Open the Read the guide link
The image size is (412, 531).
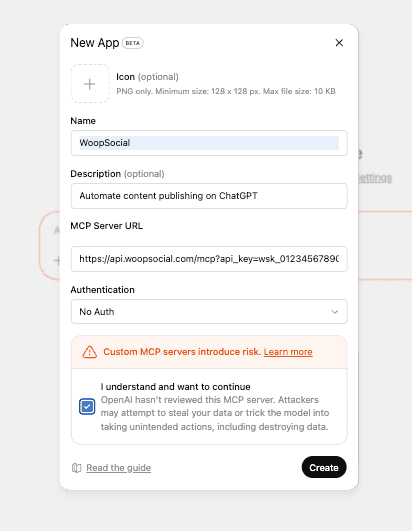click(x=118, y=468)
